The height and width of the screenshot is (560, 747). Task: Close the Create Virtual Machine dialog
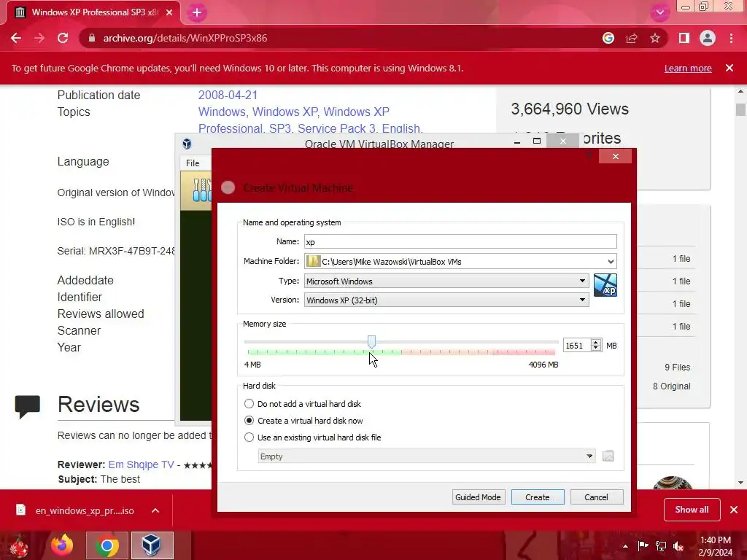click(616, 156)
